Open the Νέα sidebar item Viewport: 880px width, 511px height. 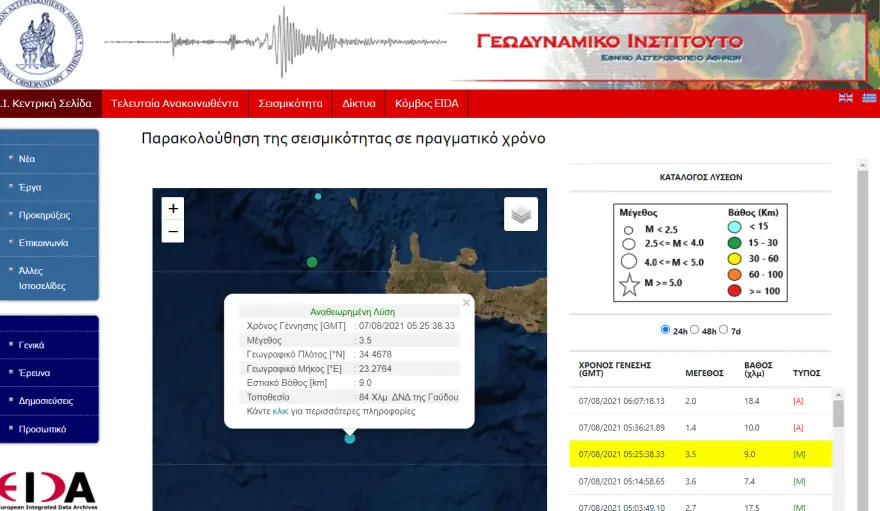[49, 159]
